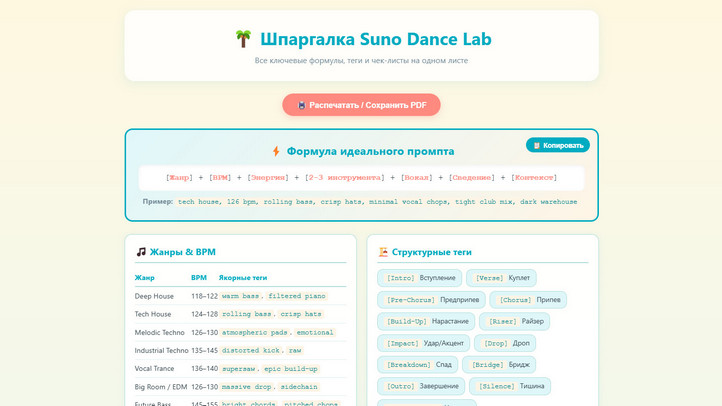Click the [BPM] formula placeholder
The image size is (722, 406).
click(x=220, y=178)
